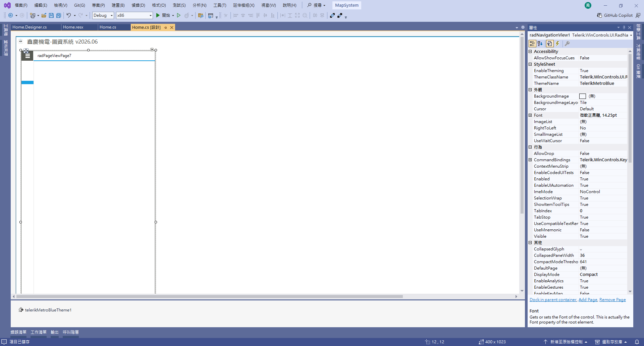Open the 編輯(E) menu
The width and height of the screenshot is (644, 346).
41,5
